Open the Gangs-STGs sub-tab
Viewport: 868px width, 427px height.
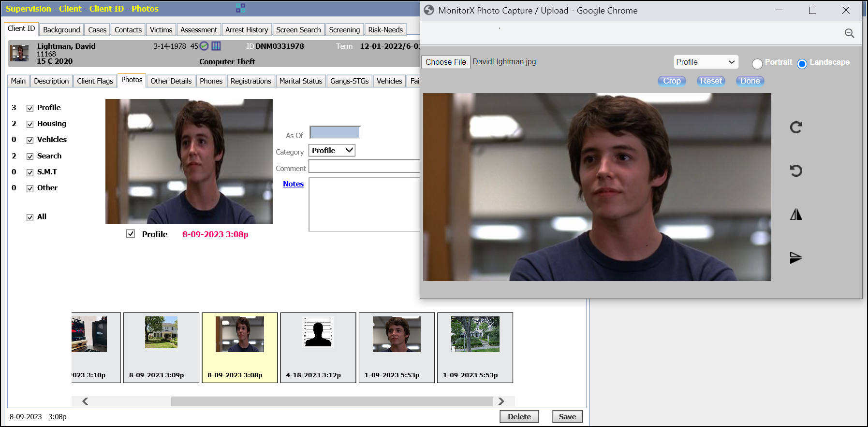click(x=350, y=81)
